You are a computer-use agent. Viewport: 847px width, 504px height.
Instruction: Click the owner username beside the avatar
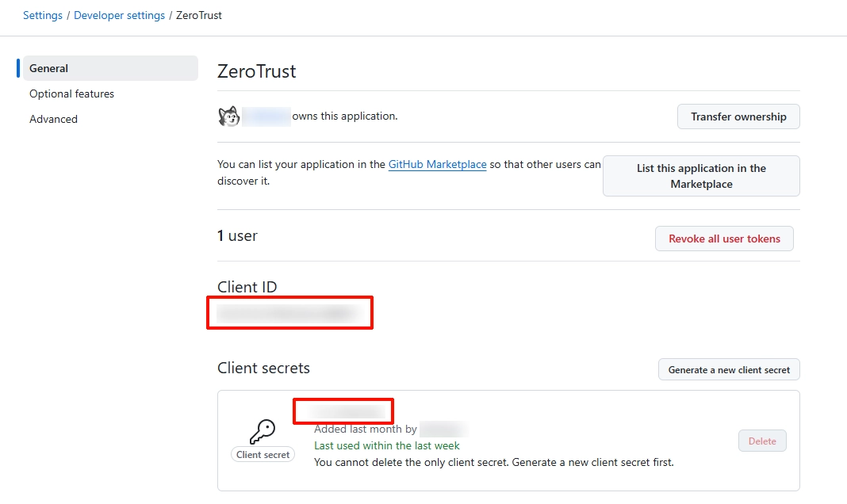coord(266,116)
